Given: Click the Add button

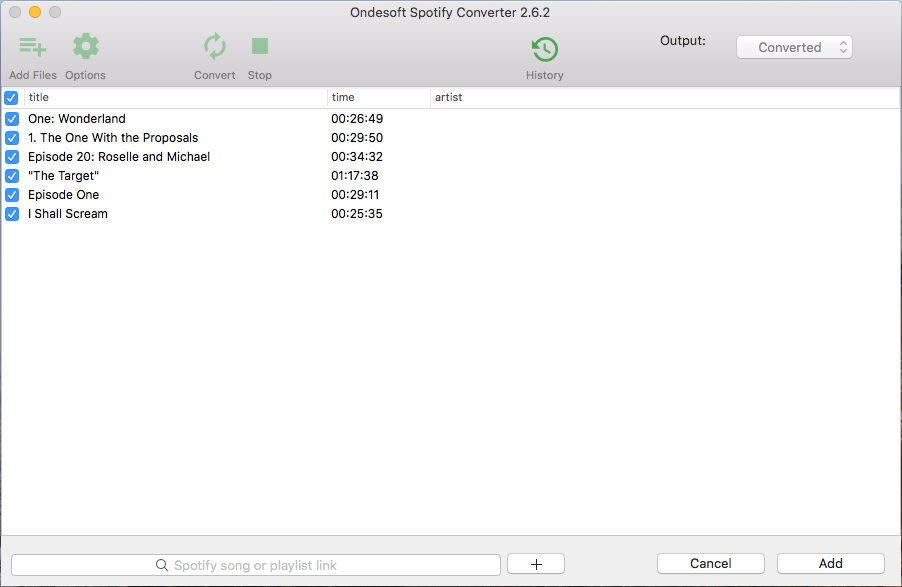Looking at the screenshot, I should [831, 563].
